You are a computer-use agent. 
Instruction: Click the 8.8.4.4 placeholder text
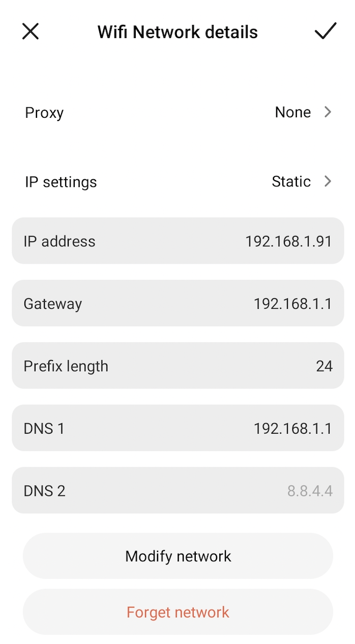(x=310, y=491)
